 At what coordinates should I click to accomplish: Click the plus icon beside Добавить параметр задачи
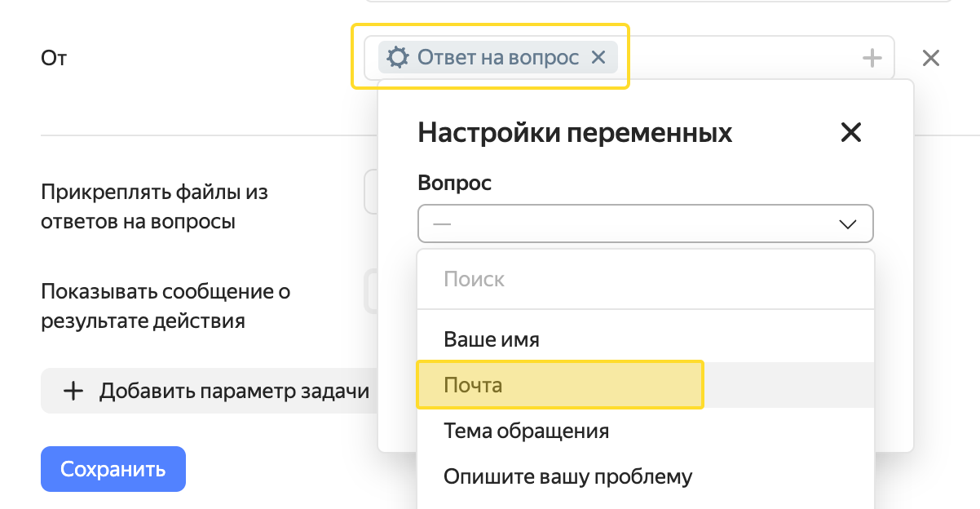coord(73,392)
